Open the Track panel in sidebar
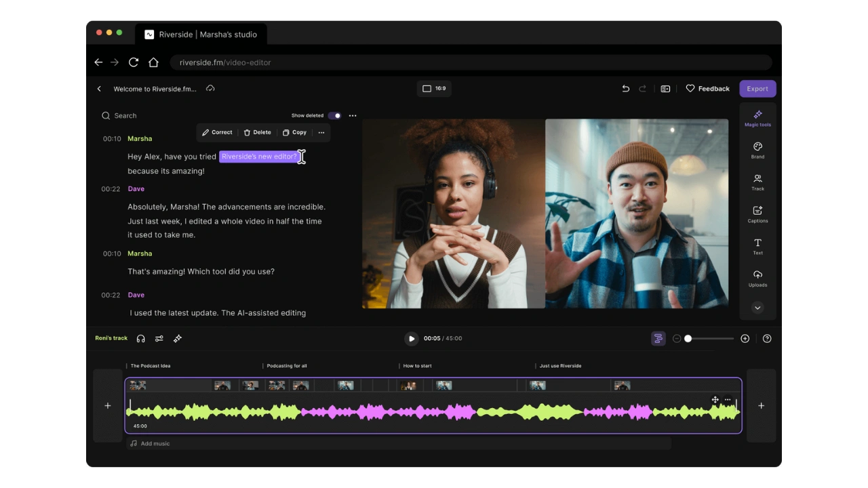 pyautogui.click(x=757, y=182)
